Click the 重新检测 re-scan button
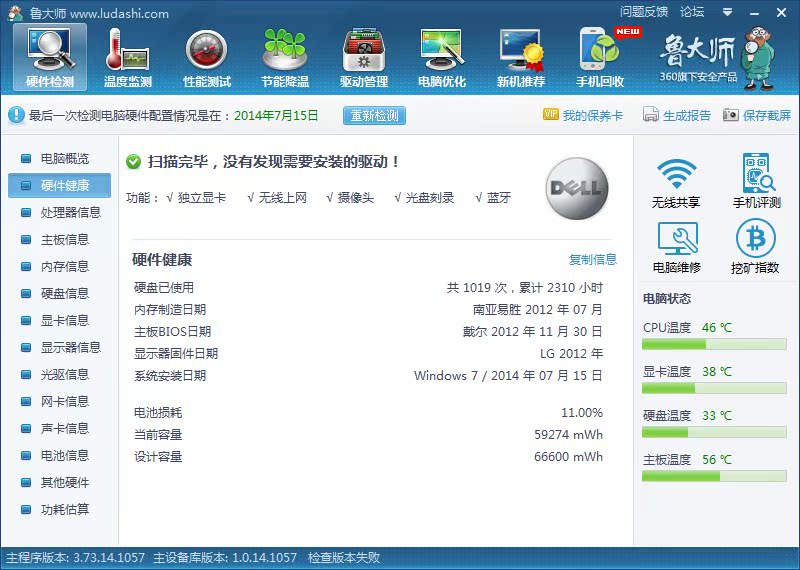The image size is (800, 570). click(x=374, y=115)
